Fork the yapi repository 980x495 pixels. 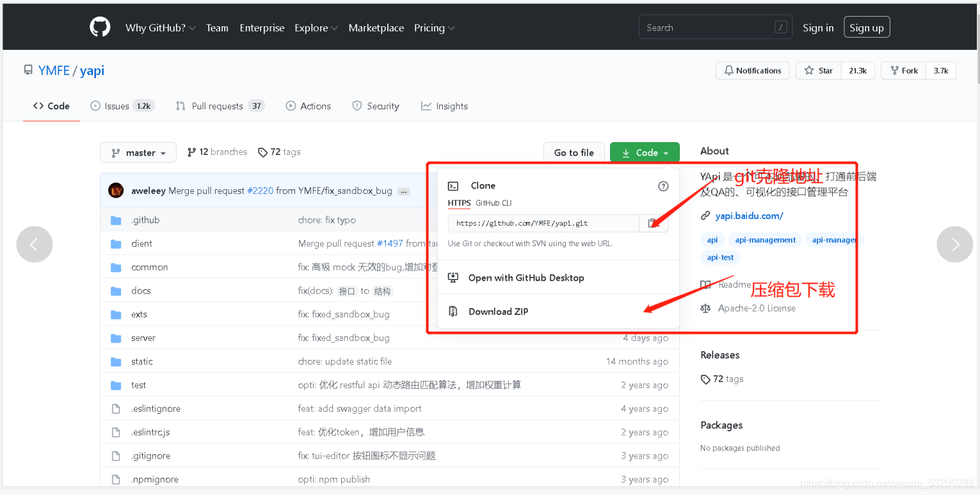[x=904, y=71]
